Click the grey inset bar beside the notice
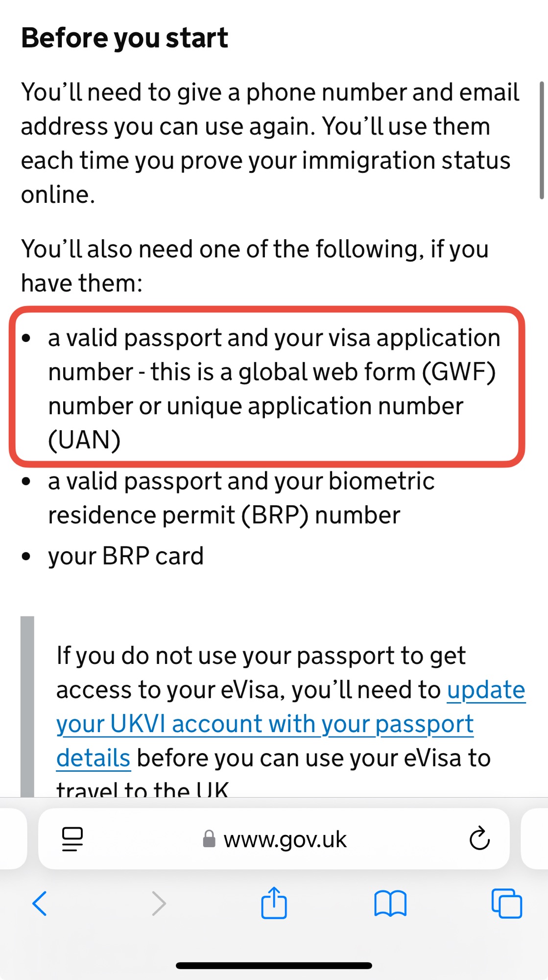 [27, 706]
